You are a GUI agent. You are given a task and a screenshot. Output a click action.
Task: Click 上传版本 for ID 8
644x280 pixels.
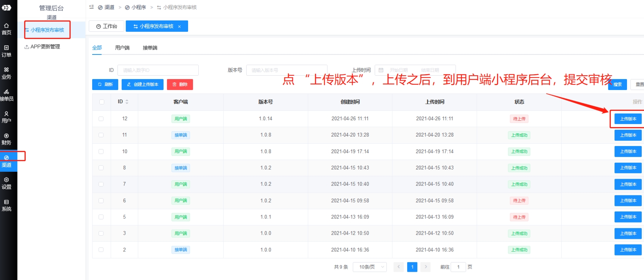[x=628, y=168]
